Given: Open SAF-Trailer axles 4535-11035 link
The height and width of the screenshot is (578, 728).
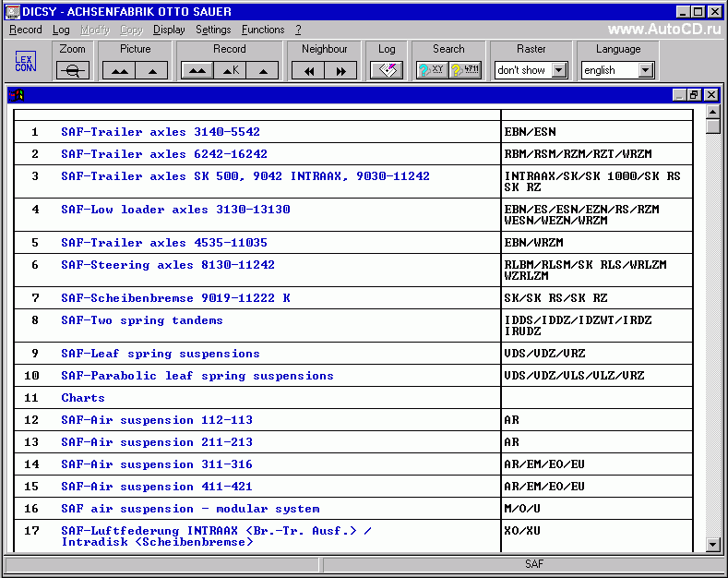Looking at the screenshot, I should tap(164, 243).
